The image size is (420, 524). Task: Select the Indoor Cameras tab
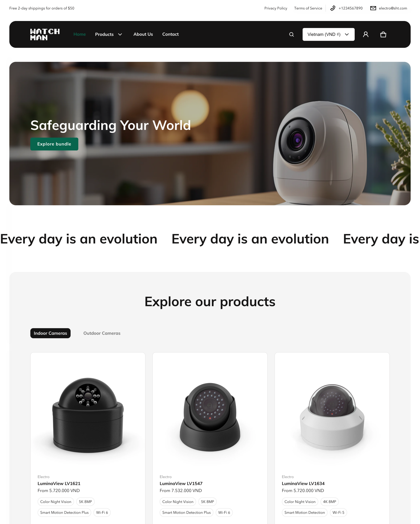click(50, 333)
